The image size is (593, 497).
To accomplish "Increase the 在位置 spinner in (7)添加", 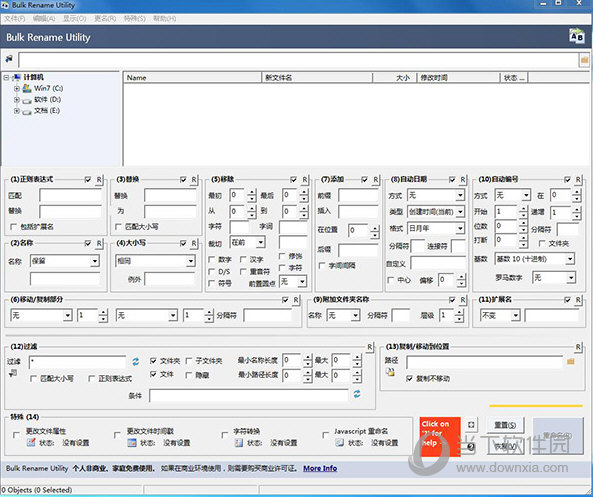I will (375, 227).
